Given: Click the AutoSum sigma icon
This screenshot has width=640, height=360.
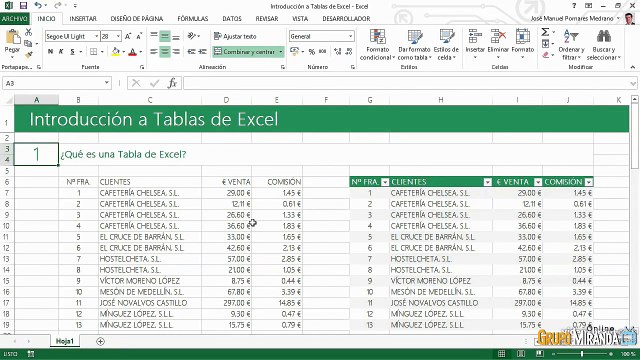Looking at the screenshot, I should coord(545,32).
